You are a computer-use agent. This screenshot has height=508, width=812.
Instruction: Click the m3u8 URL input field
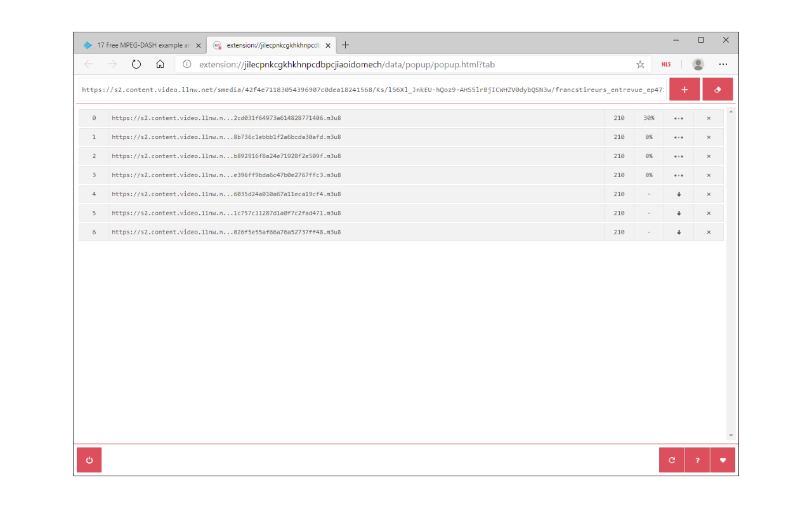[x=372, y=90]
